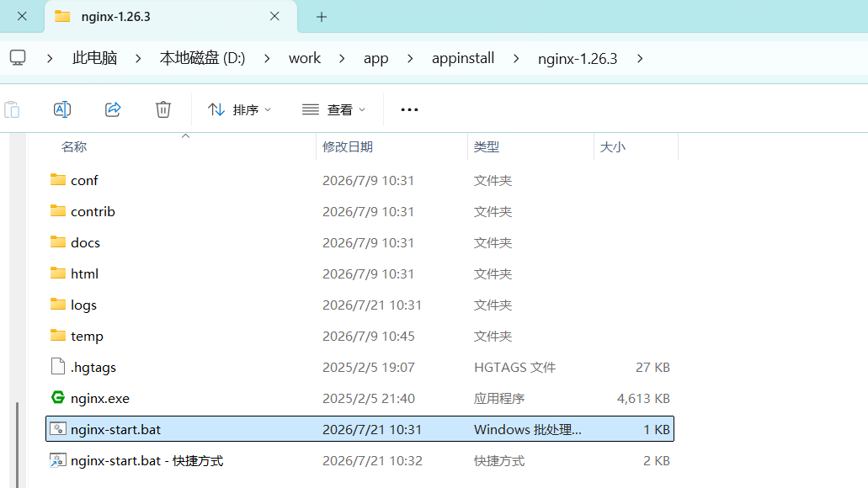Sort by 类型 column header
The width and height of the screenshot is (868, 488).
(487, 147)
